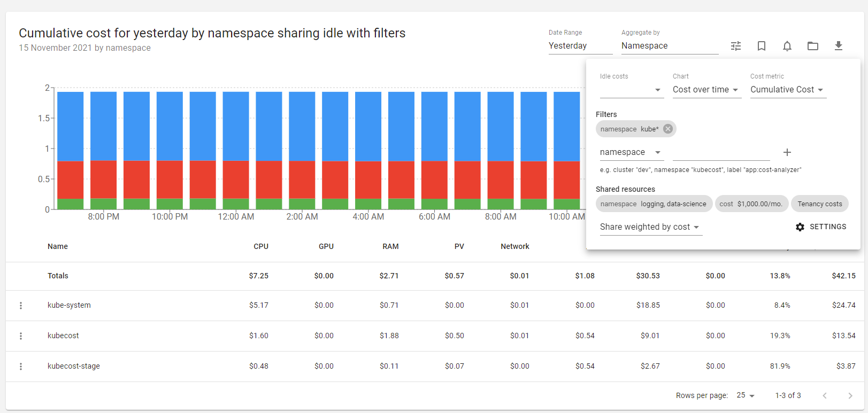This screenshot has width=868, height=413.
Task: Click Totals row total cost $42.15
Action: click(843, 276)
